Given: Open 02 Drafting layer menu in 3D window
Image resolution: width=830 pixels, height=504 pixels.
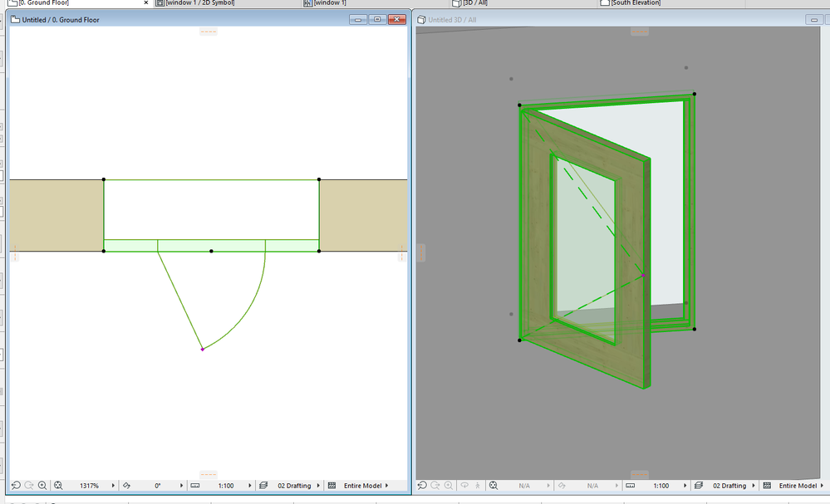Looking at the screenshot, I should (x=754, y=486).
